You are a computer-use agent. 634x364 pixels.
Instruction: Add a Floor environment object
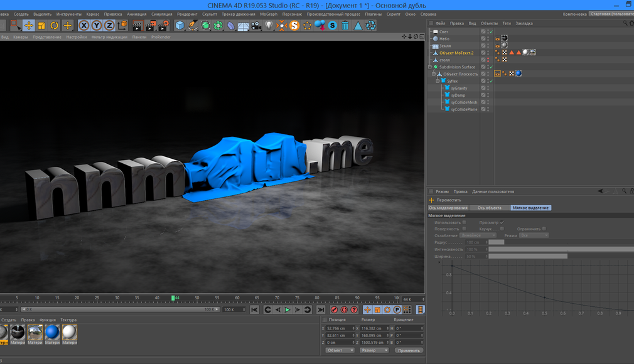[244, 26]
